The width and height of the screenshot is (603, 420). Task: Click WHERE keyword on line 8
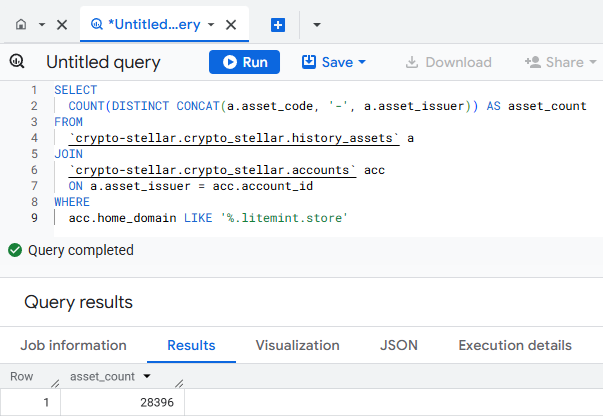pyautogui.click(x=72, y=202)
